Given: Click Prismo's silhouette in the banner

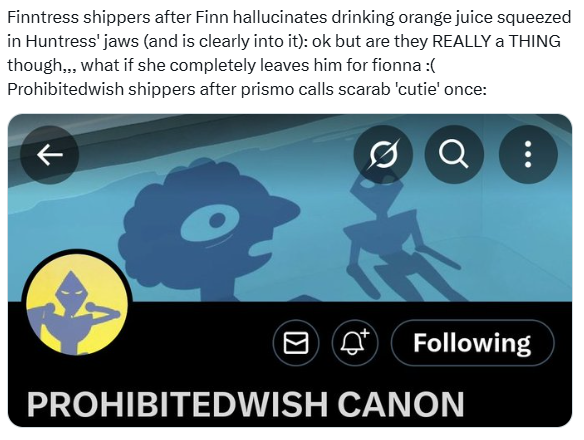Looking at the screenshot, I should 209,230.
